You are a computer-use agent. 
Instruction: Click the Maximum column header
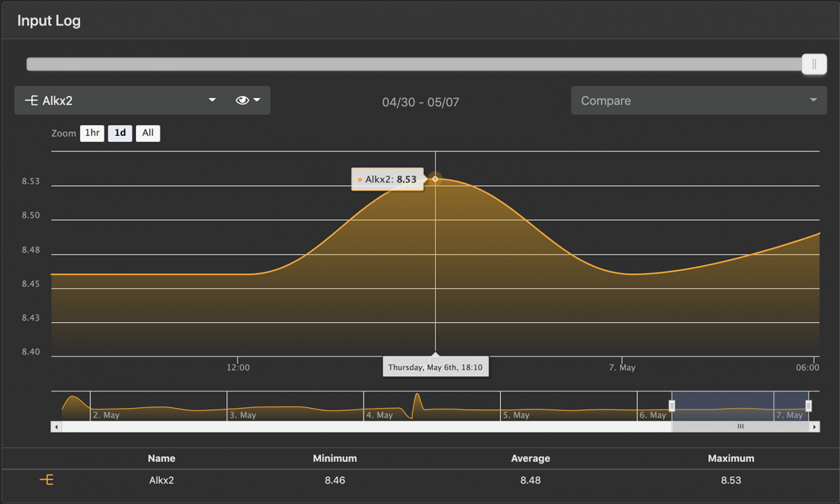(x=731, y=458)
